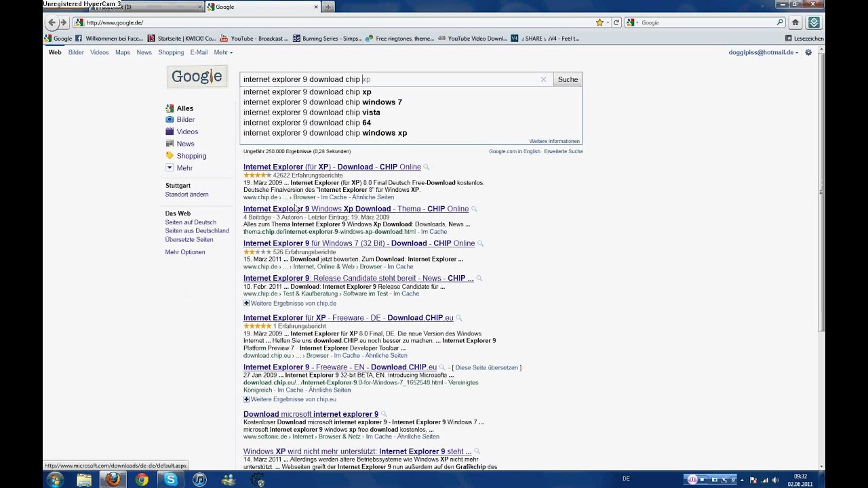Clear the Google search field with X
This screenshot has width=868, height=488.
point(543,79)
